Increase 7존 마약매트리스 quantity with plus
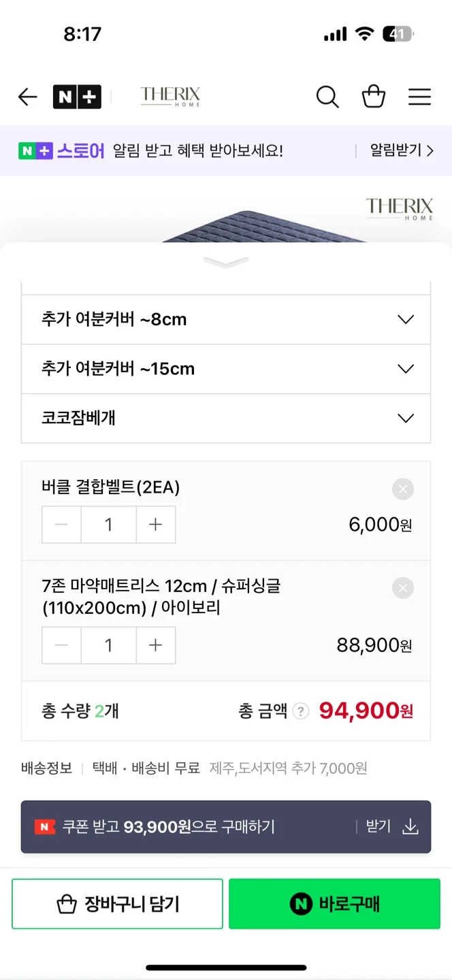The height and width of the screenshot is (980, 452). click(156, 645)
